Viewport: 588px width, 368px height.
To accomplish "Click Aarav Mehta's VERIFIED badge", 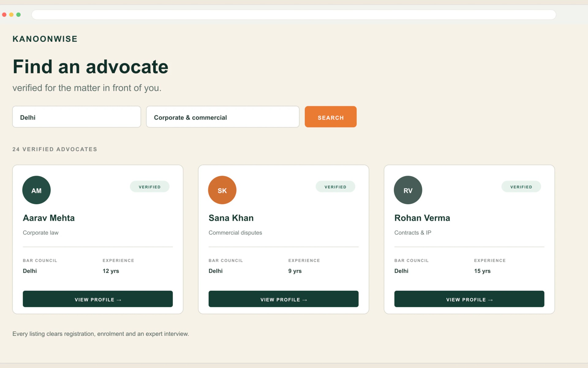I will click(x=149, y=187).
